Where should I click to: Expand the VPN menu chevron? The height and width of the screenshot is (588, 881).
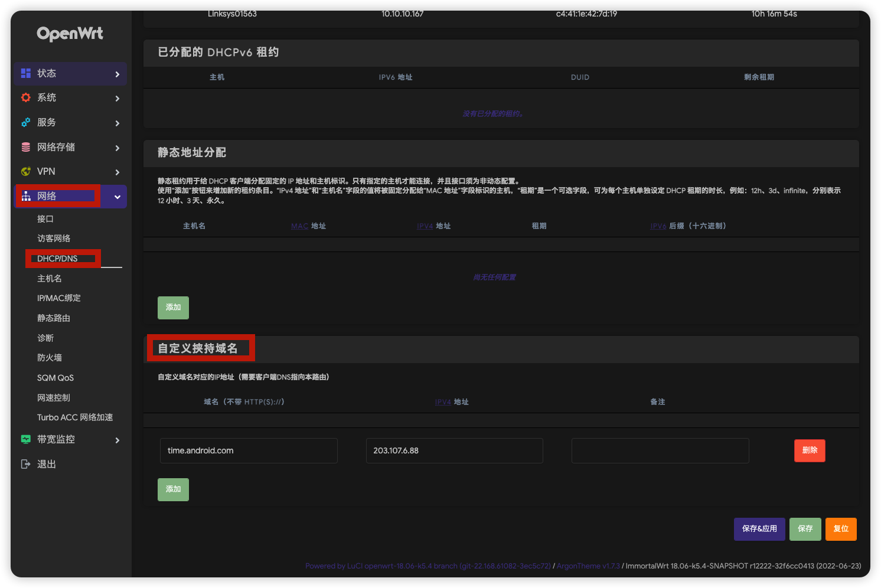118,172
